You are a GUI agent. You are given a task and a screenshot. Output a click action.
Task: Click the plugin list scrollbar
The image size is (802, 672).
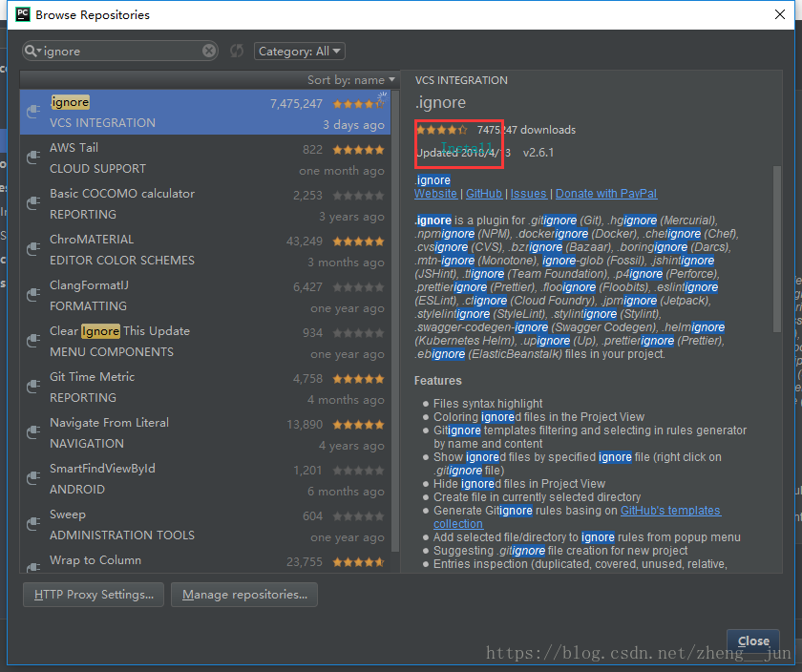[x=395, y=321]
